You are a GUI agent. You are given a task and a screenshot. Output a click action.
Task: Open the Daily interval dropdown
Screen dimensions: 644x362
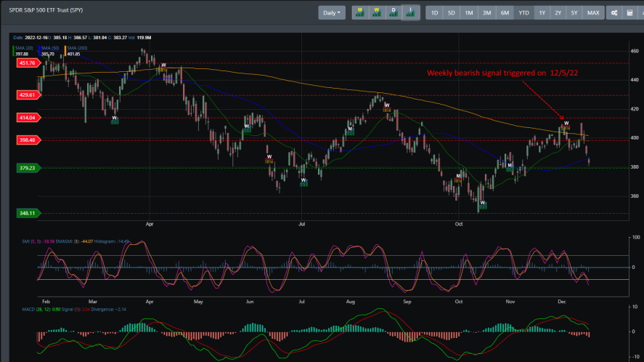click(x=332, y=13)
